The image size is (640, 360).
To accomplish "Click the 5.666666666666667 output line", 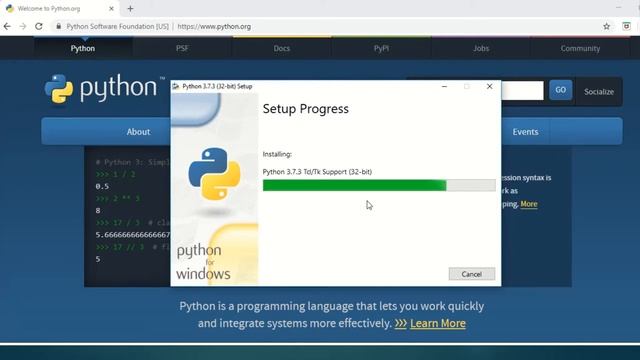I will pyautogui.click(x=133, y=235).
